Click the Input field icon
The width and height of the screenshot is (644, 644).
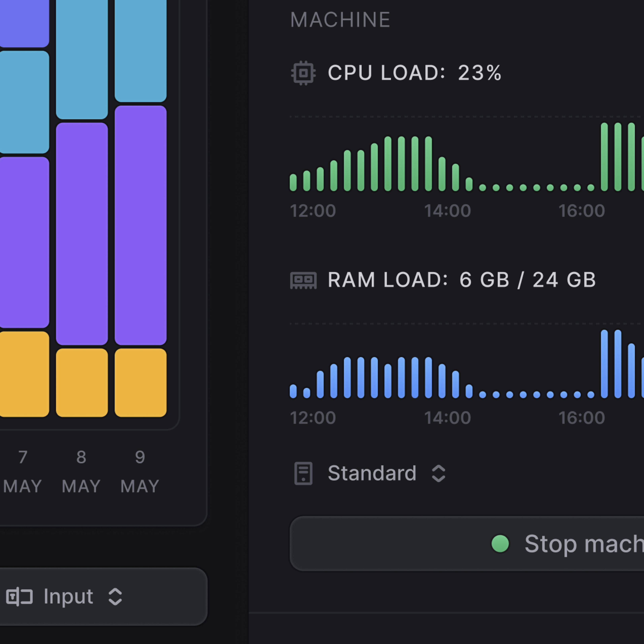point(19,596)
